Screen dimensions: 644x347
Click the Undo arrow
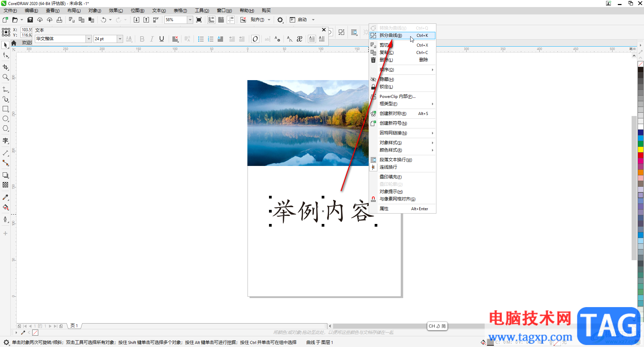(103, 20)
